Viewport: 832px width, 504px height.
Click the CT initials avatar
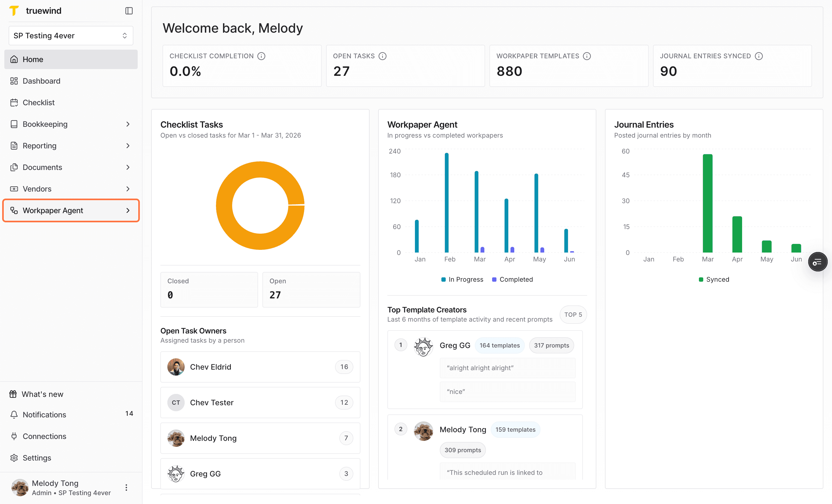[176, 403]
